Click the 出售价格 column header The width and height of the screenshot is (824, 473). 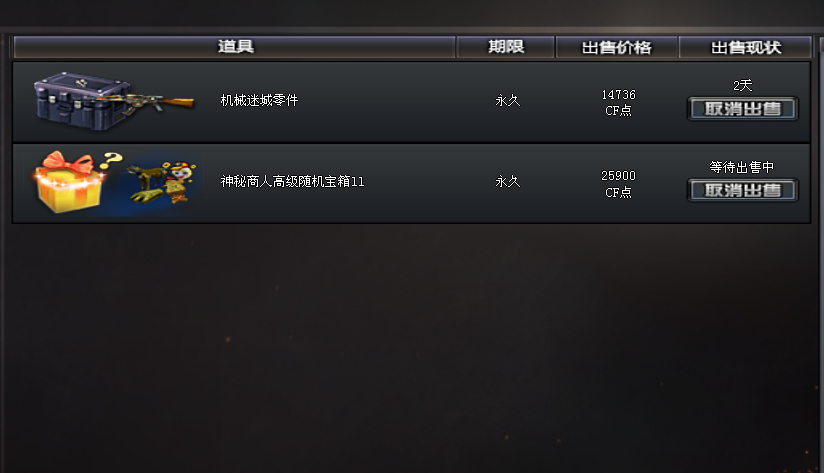(616, 47)
